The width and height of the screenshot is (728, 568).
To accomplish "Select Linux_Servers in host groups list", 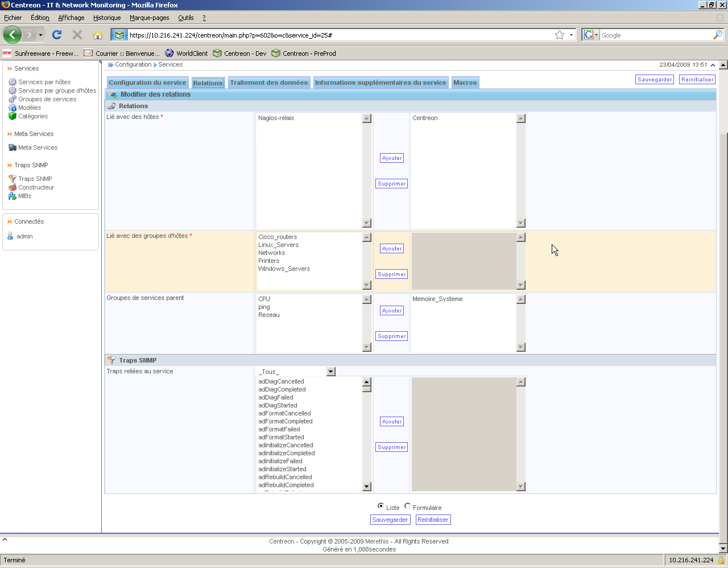I will (278, 245).
